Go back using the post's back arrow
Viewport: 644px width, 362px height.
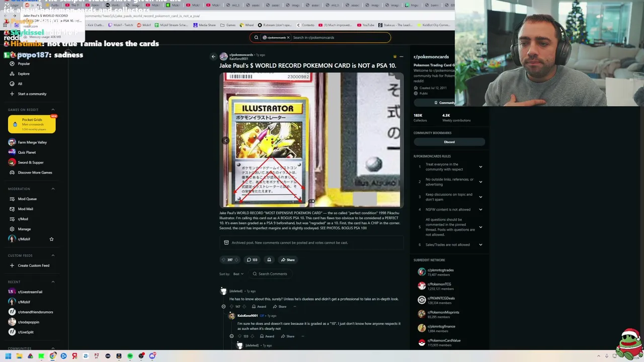pos(213,57)
